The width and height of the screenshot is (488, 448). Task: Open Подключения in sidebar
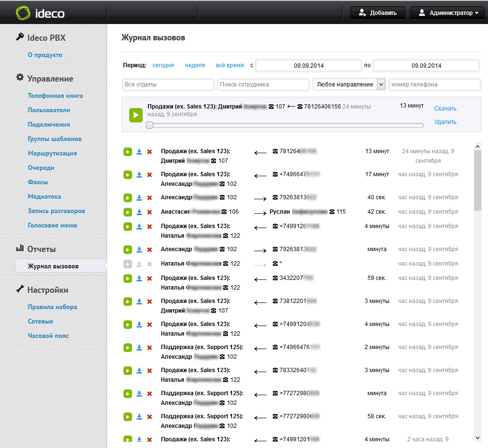point(49,124)
